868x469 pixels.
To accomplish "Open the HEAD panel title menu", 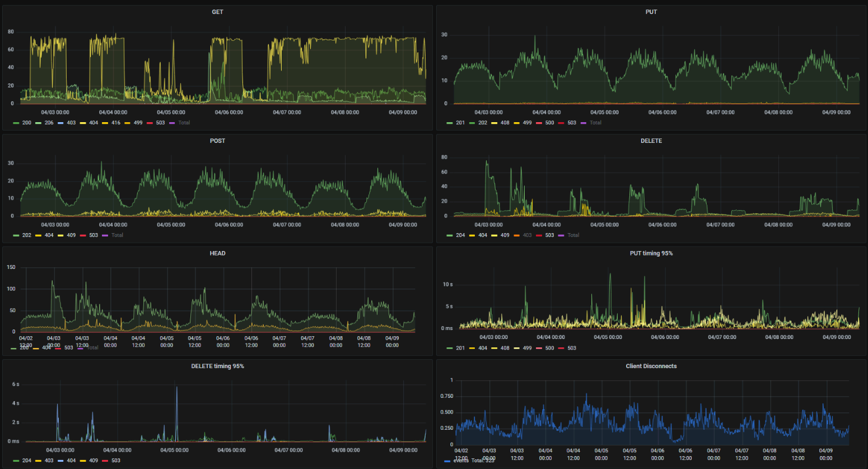I will (x=217, y=253).
